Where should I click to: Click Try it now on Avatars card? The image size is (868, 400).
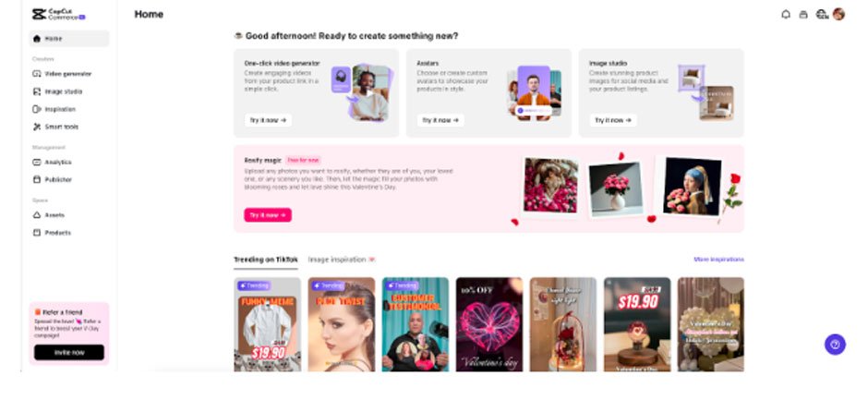[440, 120]
